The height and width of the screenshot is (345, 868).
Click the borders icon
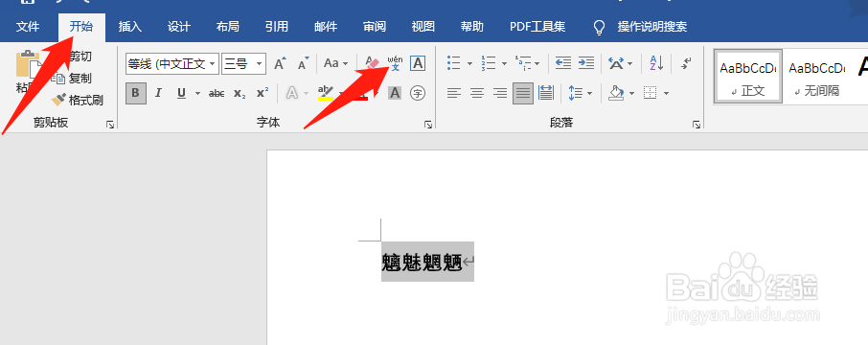click(651, 93)
